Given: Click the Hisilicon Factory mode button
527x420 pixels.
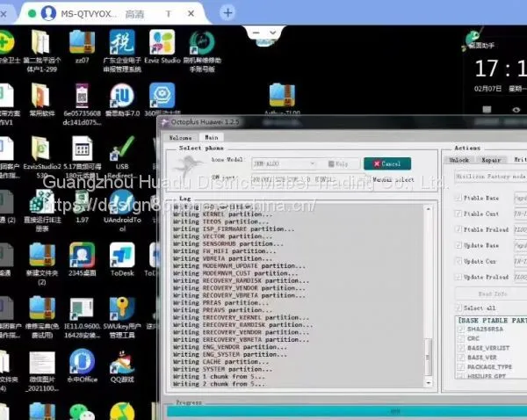Looking at the screenshot, I should tap(491, 177).
